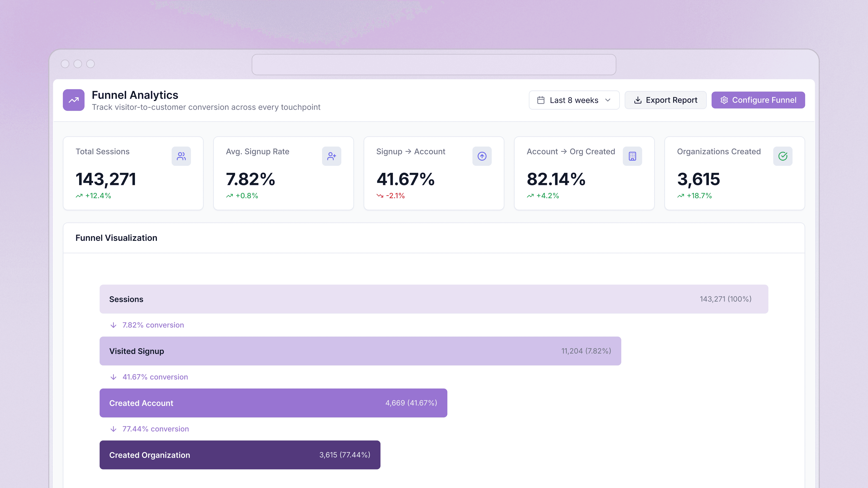
Task: Click the 41.67% conversion text
Action: click(x=155, y=377)
